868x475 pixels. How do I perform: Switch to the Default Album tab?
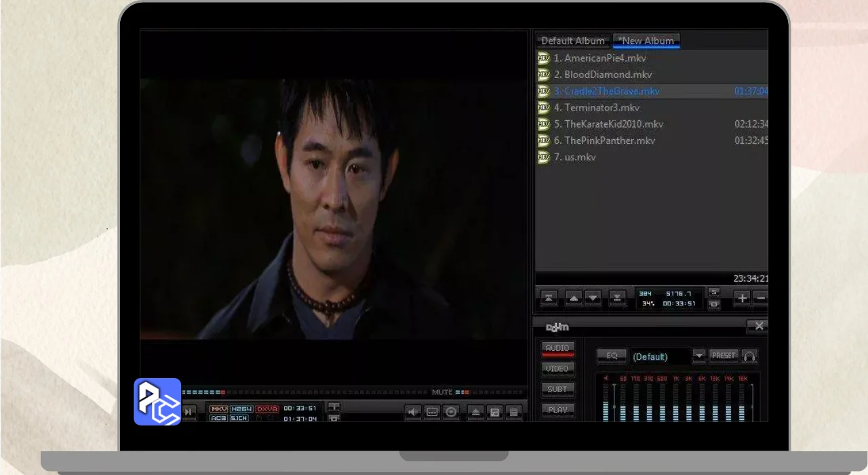click(x=572, y=41)
